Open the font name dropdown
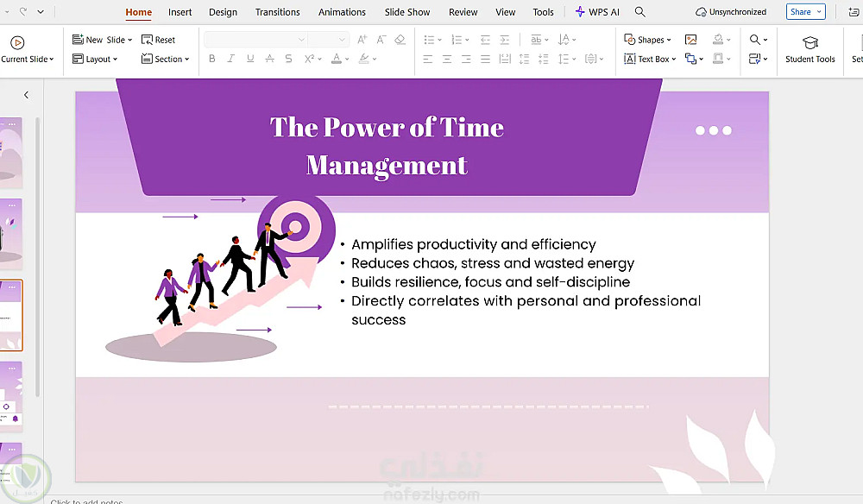The width and height of the screenshot is (863, 504). [x=301, y=39]
